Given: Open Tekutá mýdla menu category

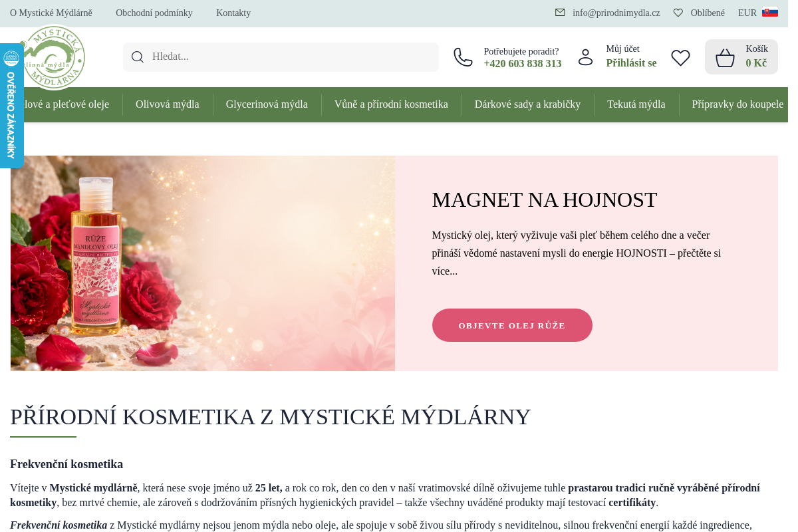Looking at the screenshot, I should tap(636, 104).
